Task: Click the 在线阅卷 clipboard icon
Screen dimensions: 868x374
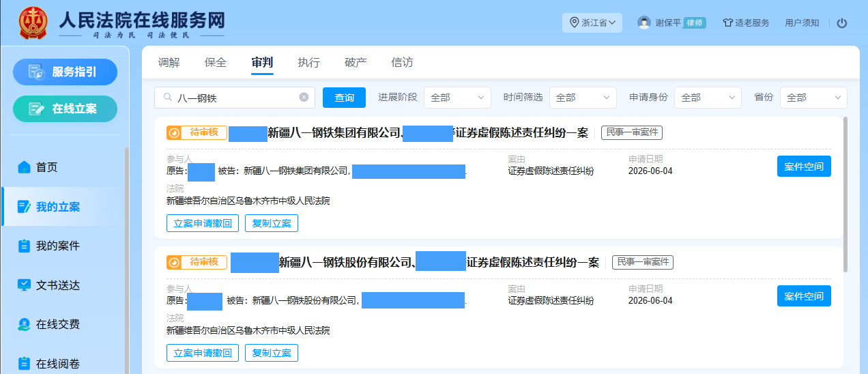Action: tap(25, 364)
